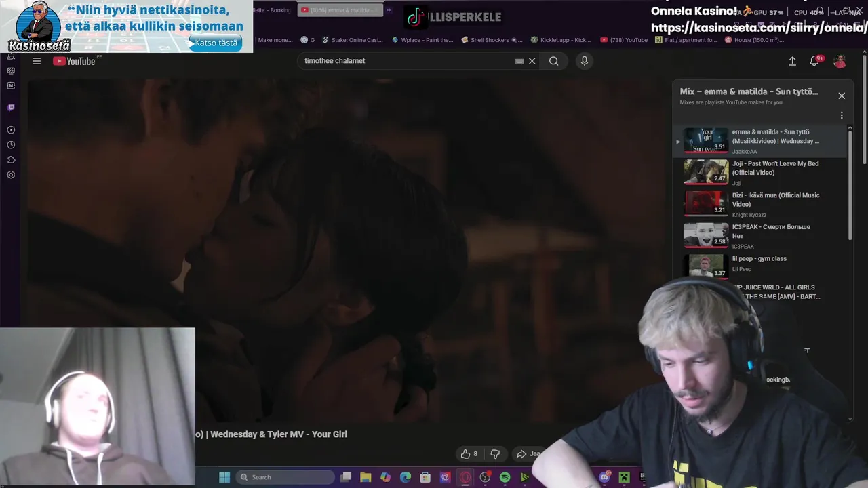868x488 pixels.
Task: Play emma & matilda - Sun tyttö playlist item
Action: click(759, 141)
